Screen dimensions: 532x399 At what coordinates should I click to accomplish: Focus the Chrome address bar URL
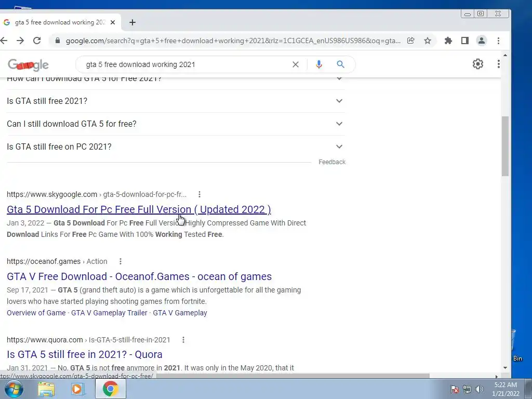(x=233, y=41)
